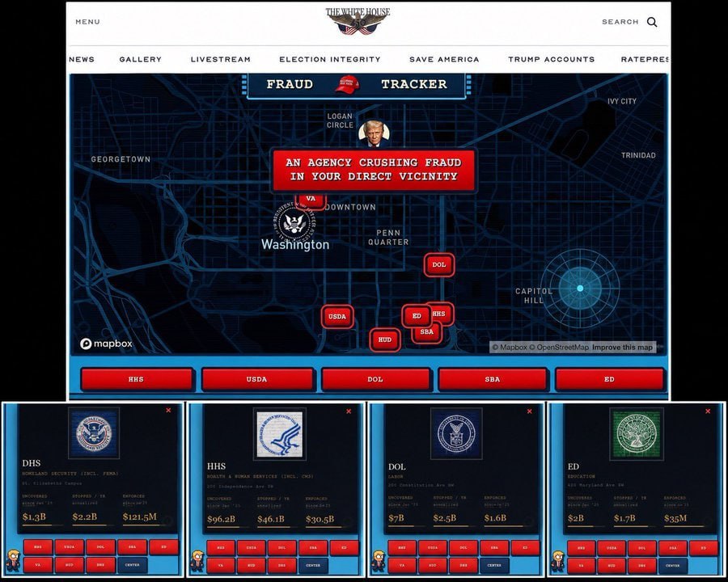
Task: Click the portrait avatar on map
Action: point(374,133)
